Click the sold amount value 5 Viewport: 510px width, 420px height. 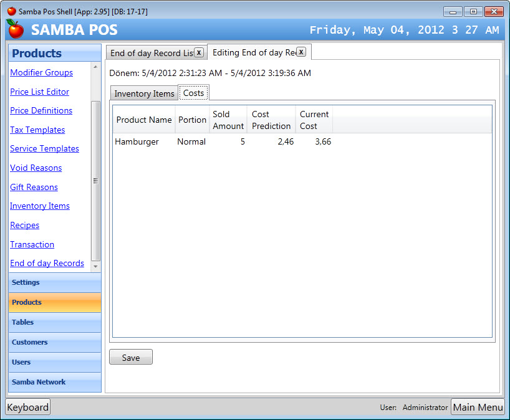tap(243, 141)
